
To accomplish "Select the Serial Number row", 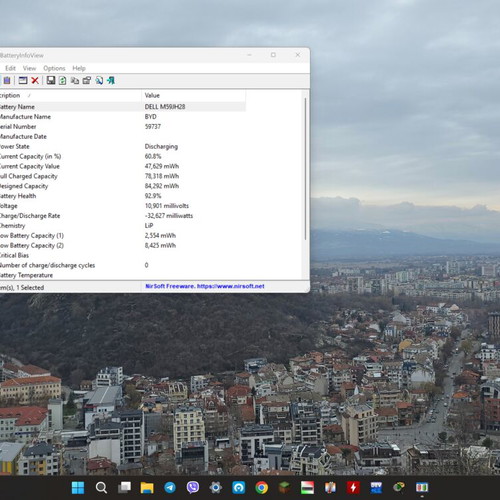I will pyautogui.click(x=123, y=127).
